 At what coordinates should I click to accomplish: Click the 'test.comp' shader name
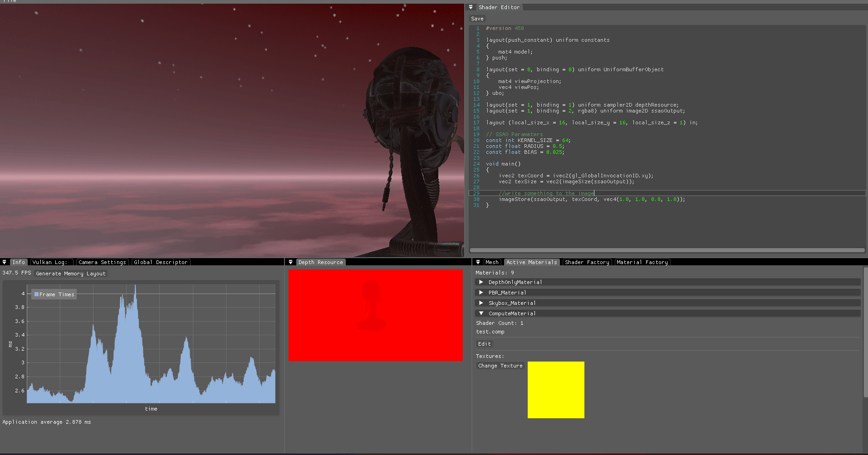click(x=490, y=332)
